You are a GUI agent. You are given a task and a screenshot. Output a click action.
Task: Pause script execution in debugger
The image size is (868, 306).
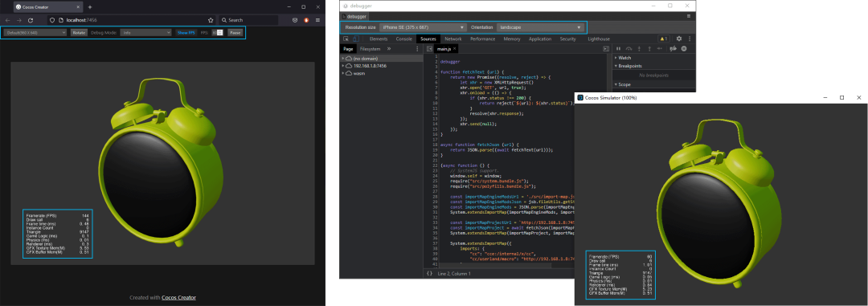coord(619,49)
